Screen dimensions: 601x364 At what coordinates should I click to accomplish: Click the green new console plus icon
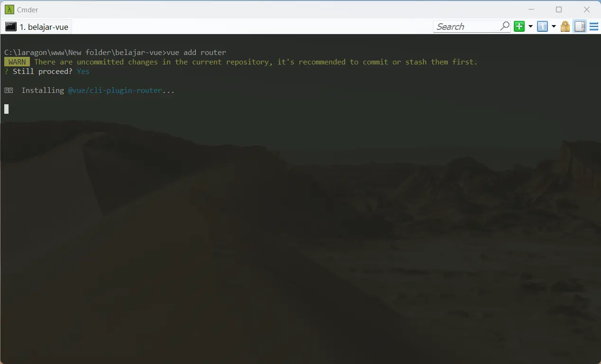coord(519,27)
